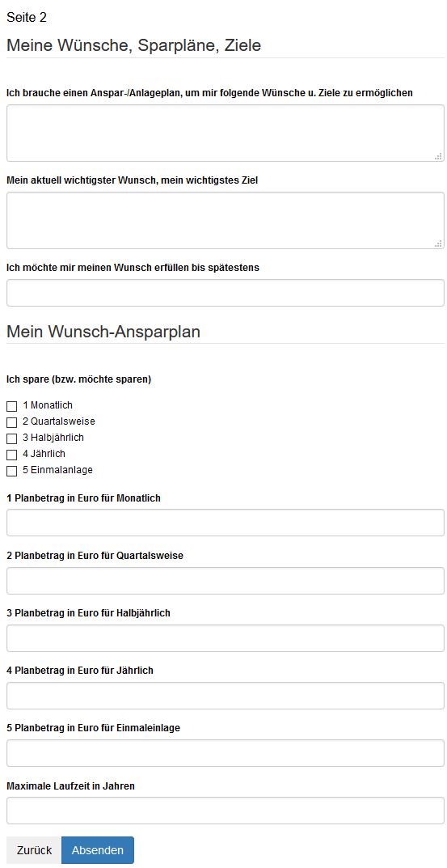
Task: Click the Absenden button
Action: (x=97, y=850)
